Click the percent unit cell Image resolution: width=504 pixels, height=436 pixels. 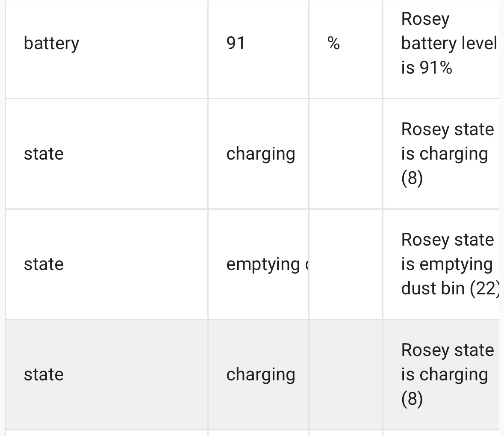[346, 43]
